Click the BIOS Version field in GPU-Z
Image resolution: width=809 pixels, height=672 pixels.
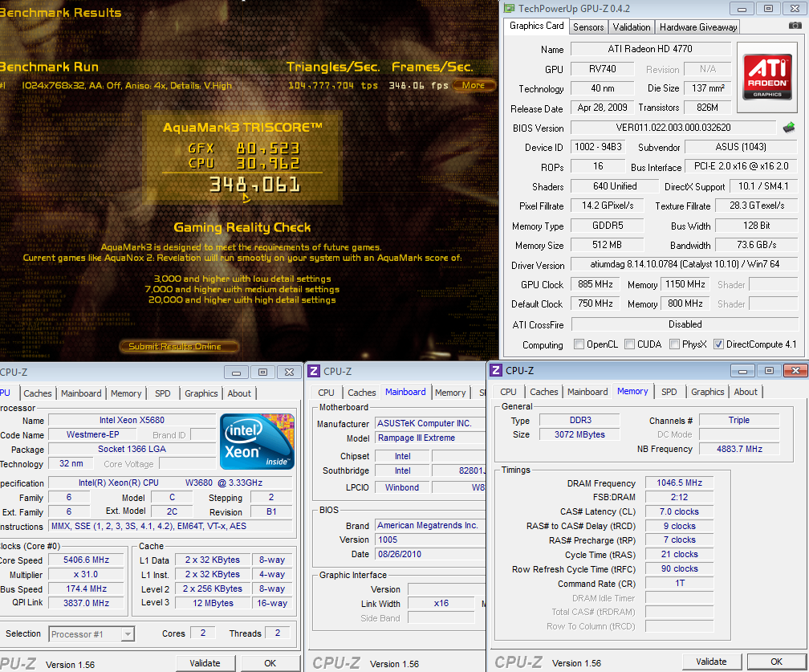point(673,128)
